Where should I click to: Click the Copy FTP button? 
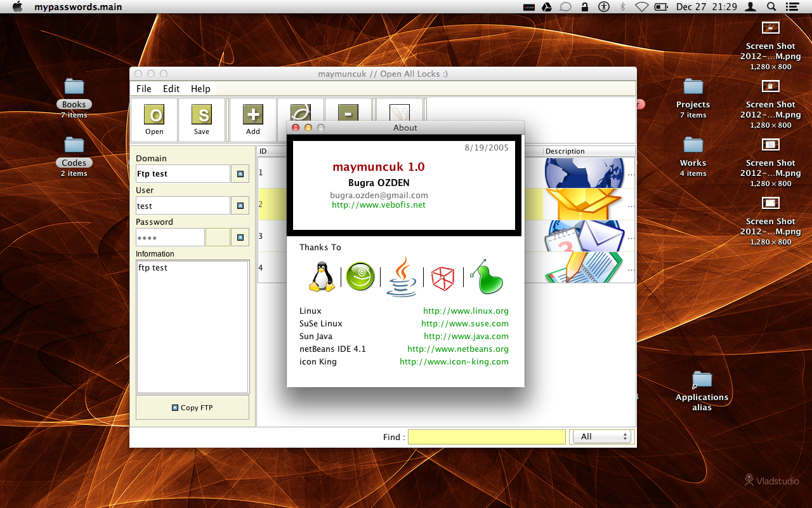coord(192,408)
